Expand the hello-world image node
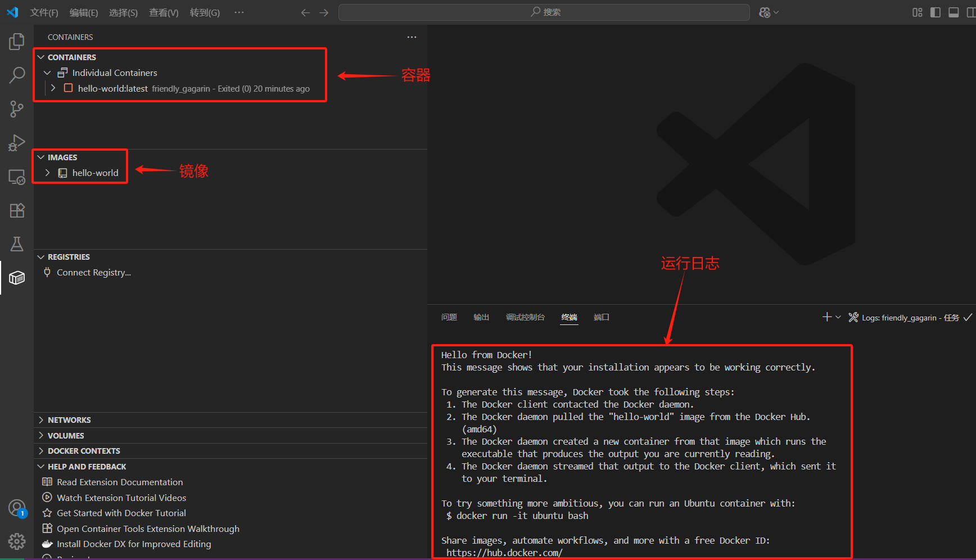This screenshot has height=560, width=976. (47, 173)
